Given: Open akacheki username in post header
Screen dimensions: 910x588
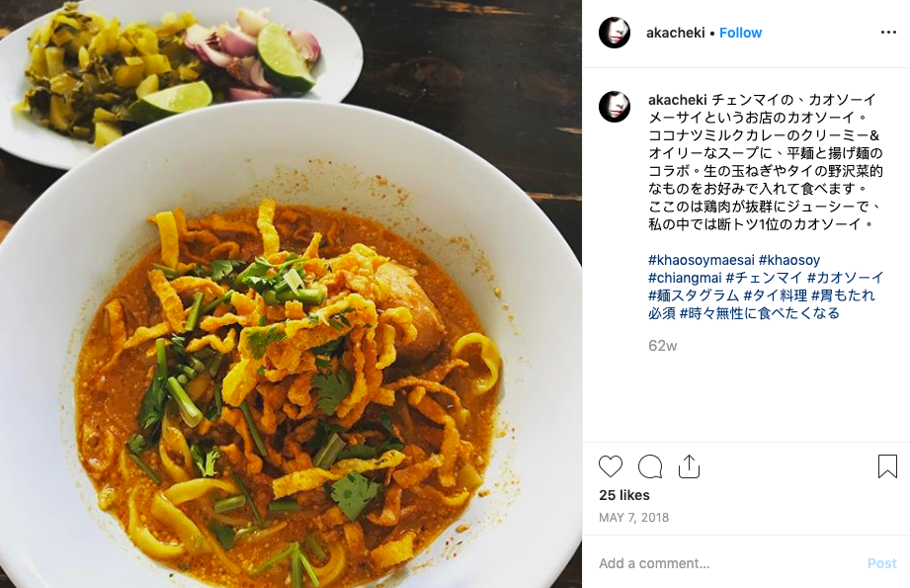Looking at the screenshot, I should point(675,33).
